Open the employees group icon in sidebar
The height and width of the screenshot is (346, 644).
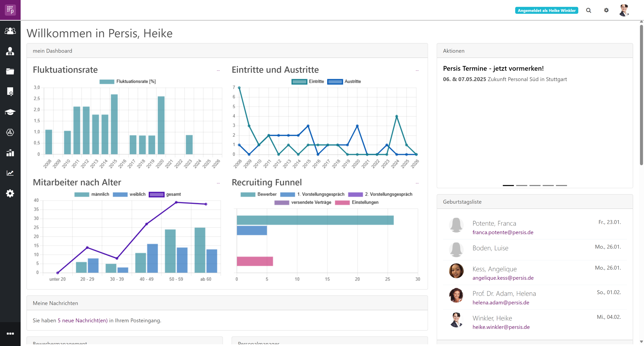[10, 31]
